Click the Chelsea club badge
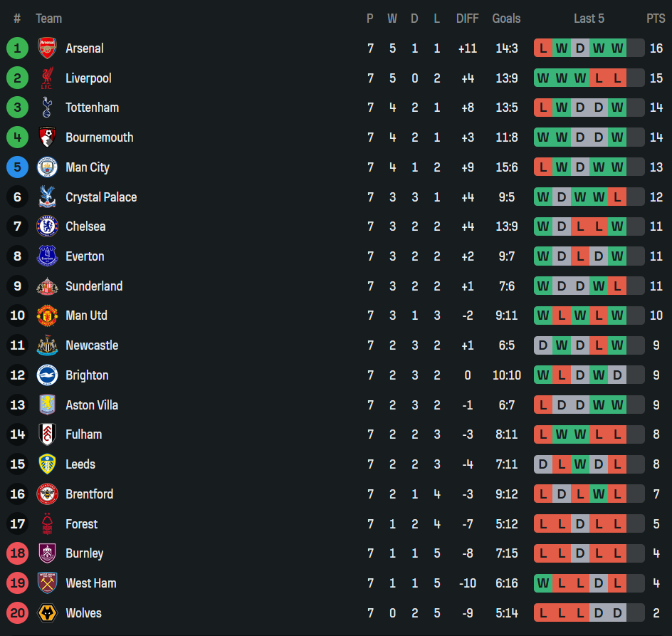 (47, 226)
